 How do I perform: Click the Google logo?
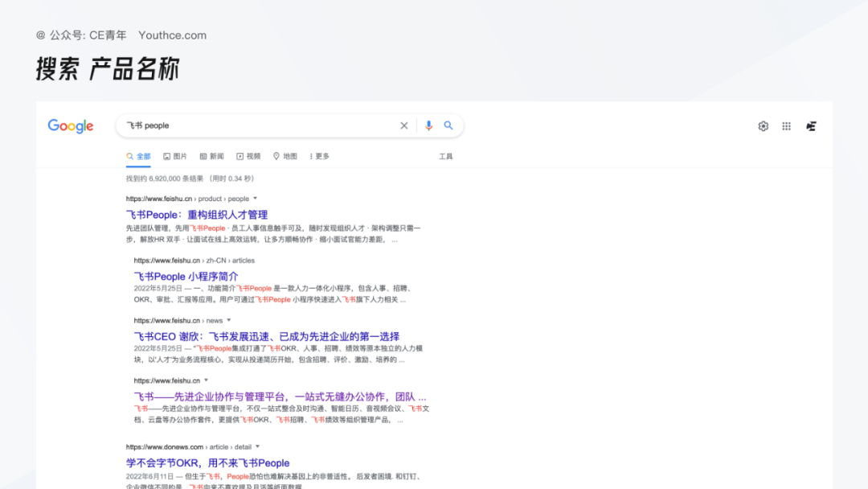[70, 126]
